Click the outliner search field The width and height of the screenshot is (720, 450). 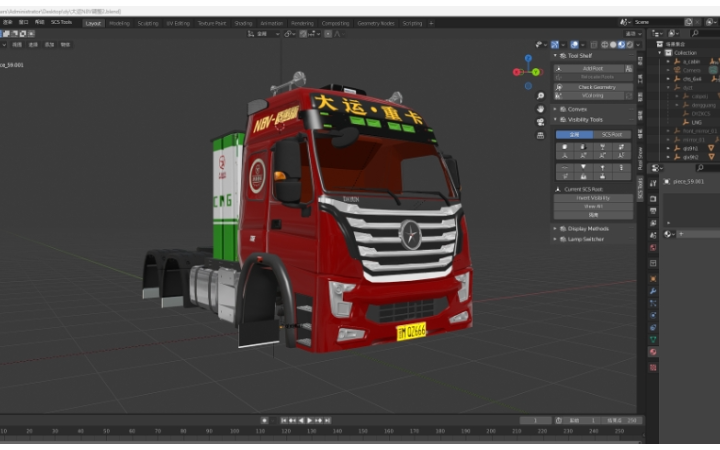(705, 33)
